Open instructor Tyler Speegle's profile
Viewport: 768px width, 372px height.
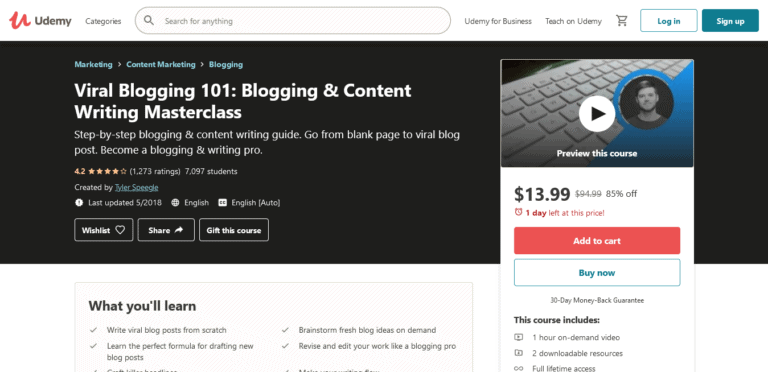tap(136, 187)
